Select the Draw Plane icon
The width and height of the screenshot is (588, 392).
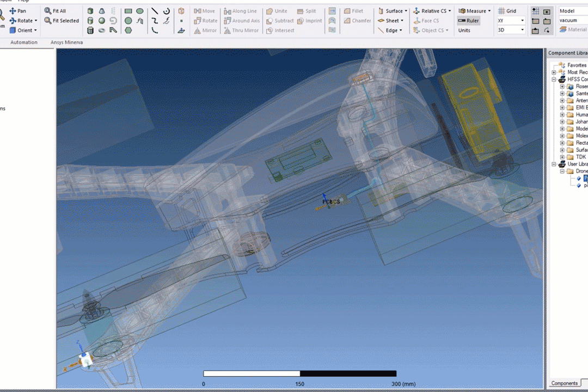tap(181, 30)
